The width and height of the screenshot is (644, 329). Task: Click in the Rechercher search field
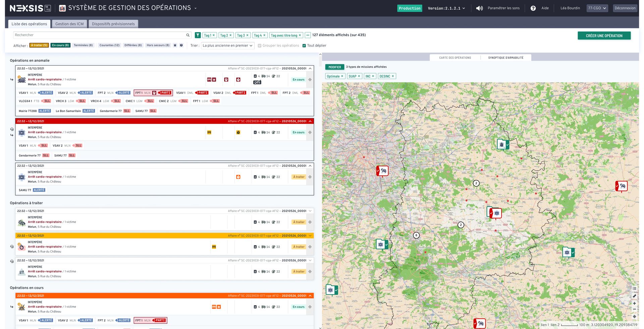99,35
